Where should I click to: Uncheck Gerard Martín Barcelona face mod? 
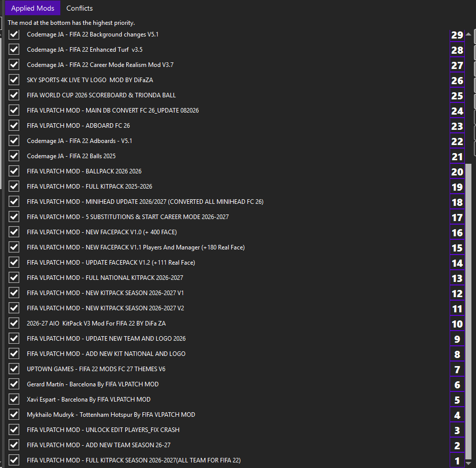14,384
